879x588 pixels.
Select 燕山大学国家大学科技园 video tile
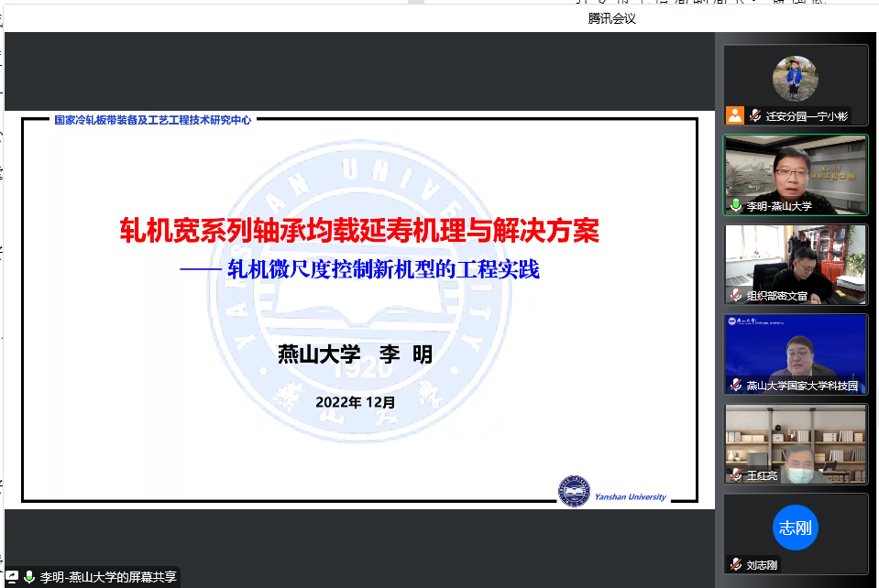[x=796, y=354]
